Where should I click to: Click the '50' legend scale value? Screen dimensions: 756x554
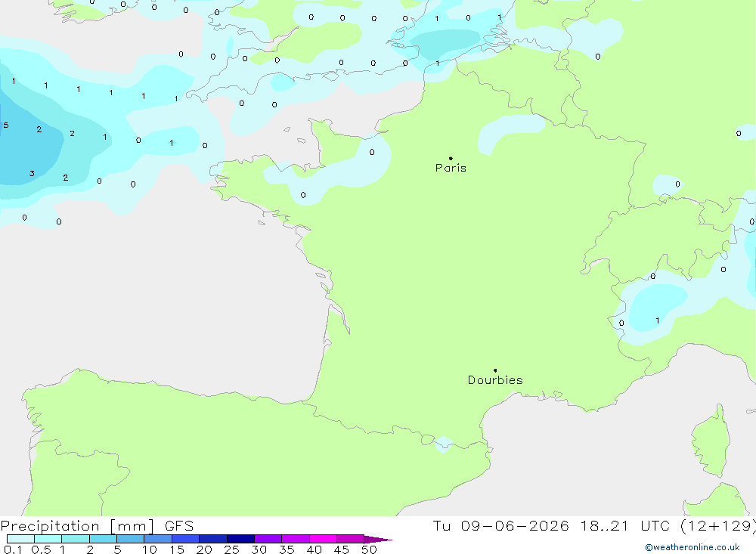tap(370, 549)
